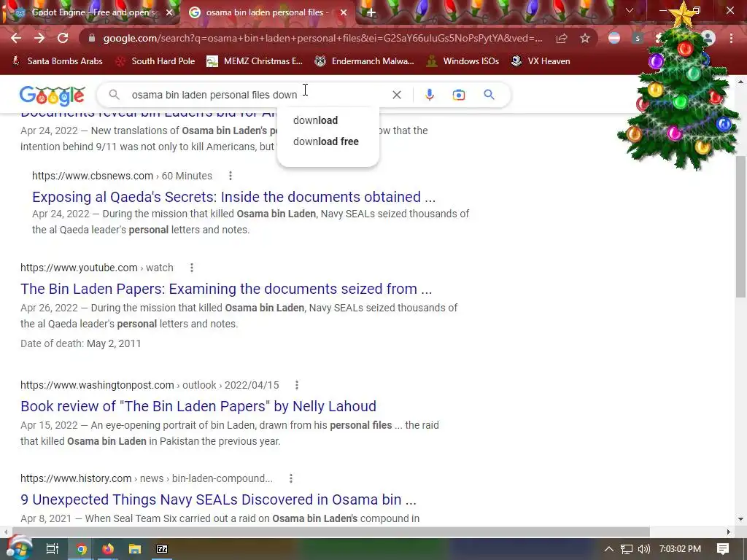Image resolution: width=747 pixels, height=560 pixels.
Task: Open options for the cbsnews.com result
Action: point(230,176)
